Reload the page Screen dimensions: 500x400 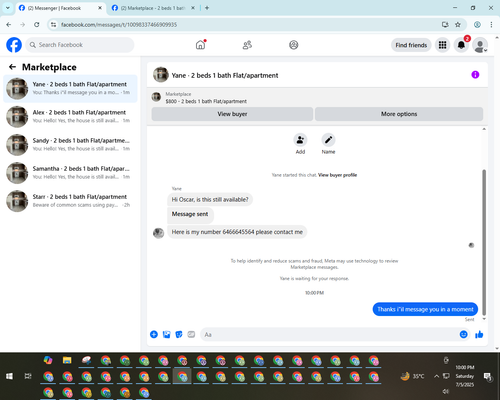pos(37,25)
